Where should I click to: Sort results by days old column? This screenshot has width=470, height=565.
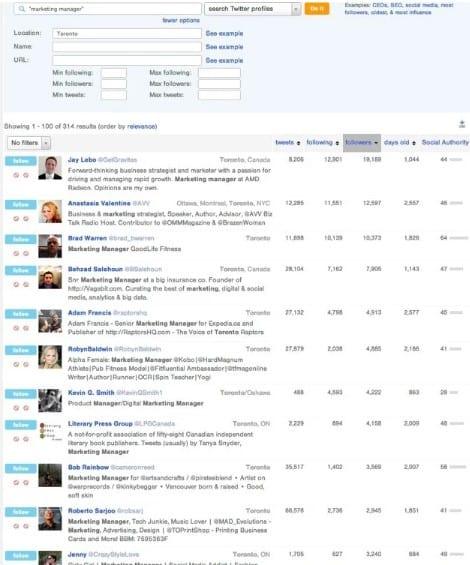[x=400, y=143]
